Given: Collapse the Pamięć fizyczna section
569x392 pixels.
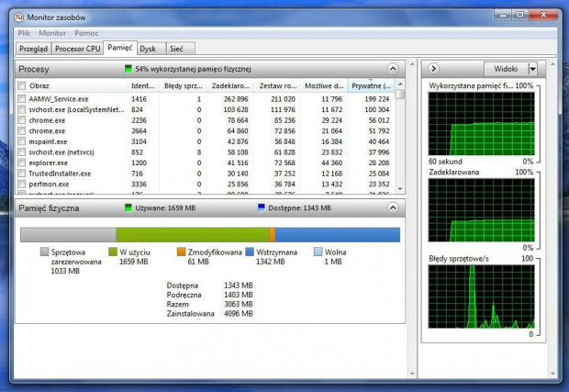Looking at the screenshot, I should point(393,207).
